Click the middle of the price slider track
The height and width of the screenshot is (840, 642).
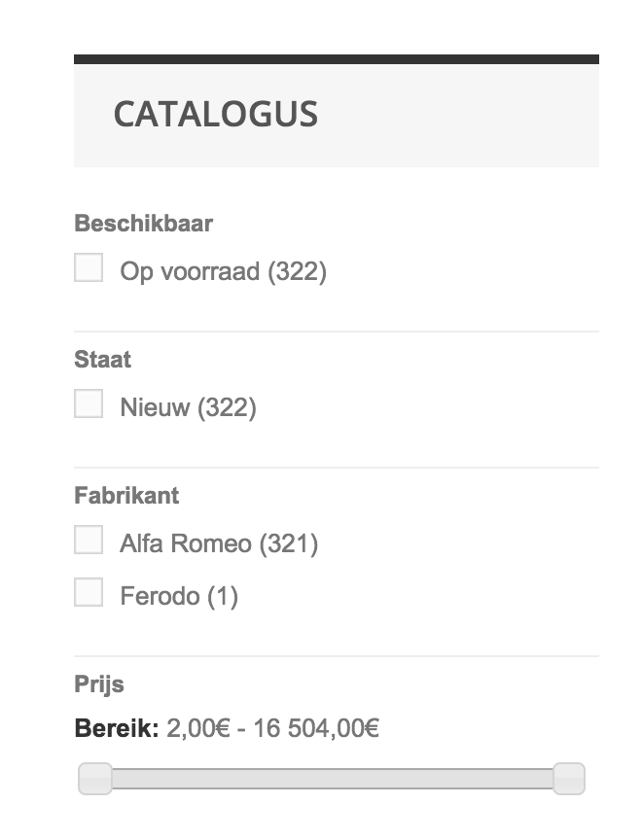[332, 779]
